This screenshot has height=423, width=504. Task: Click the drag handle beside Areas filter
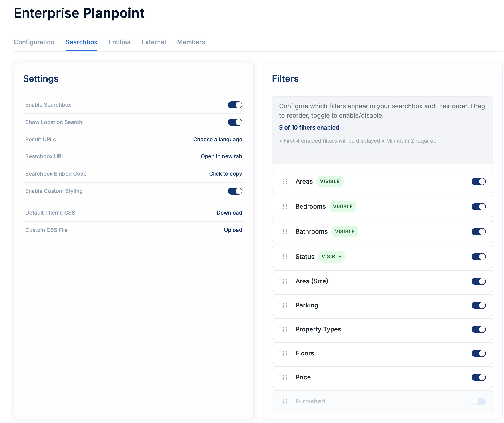pyautogui.click(x=285, y=181)
